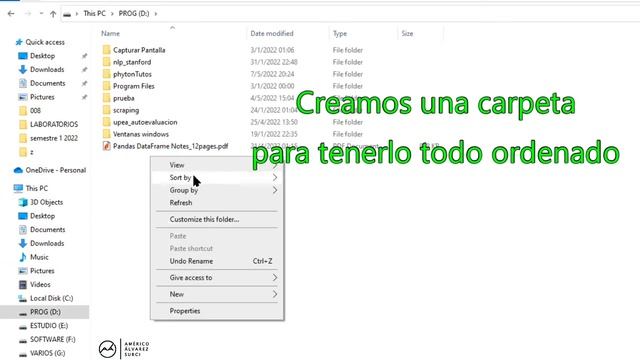Expand chevron after This PC breadcrumb
The width and height of the screenshot is (640, 360).
112,13
